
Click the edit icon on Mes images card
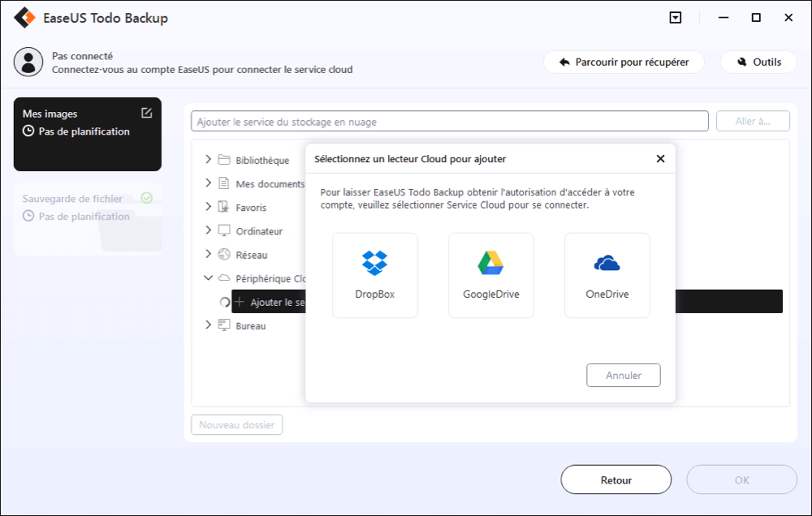146,113
